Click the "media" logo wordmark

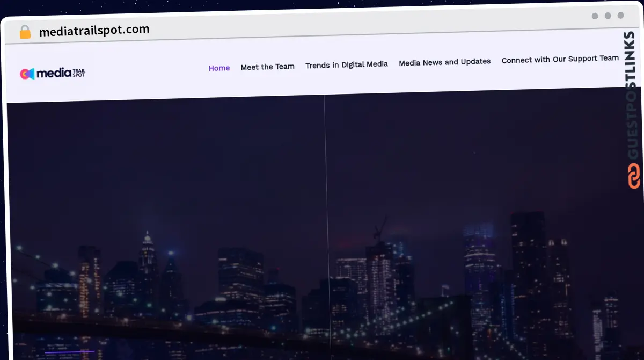54,73
